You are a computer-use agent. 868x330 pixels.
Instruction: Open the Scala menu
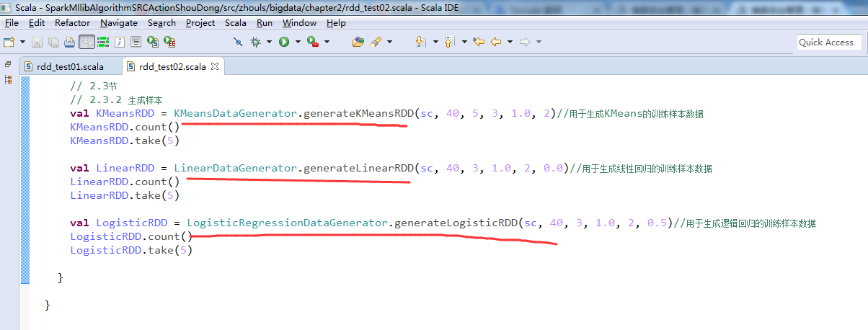[236, 23]
